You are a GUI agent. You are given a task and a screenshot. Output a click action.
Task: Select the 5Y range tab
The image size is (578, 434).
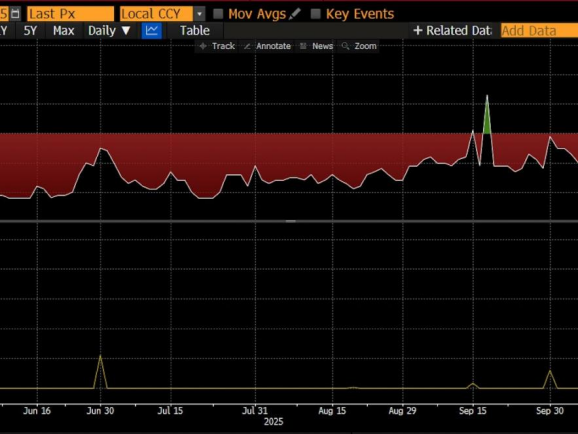point(30,31)
